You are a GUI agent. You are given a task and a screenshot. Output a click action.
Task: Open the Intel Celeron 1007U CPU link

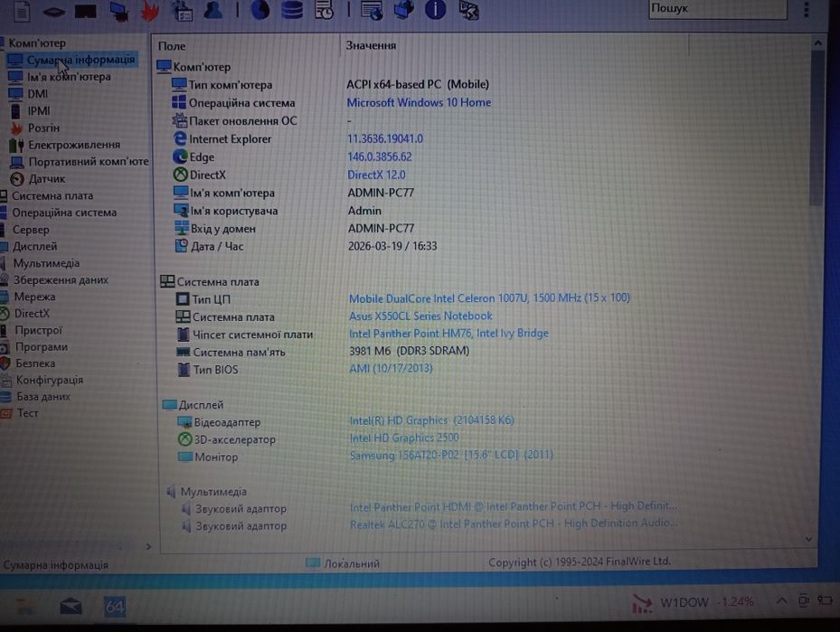point(489,297)
